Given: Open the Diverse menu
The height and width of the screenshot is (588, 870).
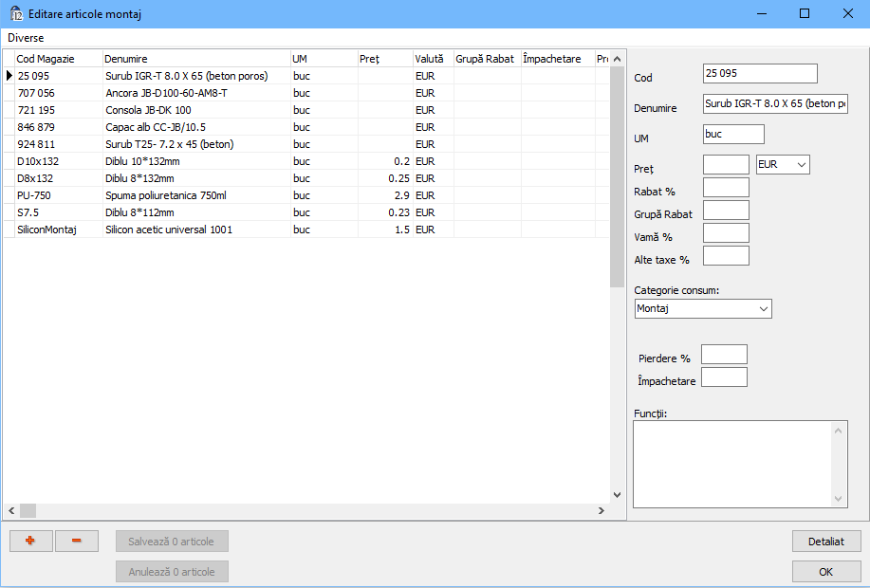Looking at the screenshot, I should pos(26,38).
